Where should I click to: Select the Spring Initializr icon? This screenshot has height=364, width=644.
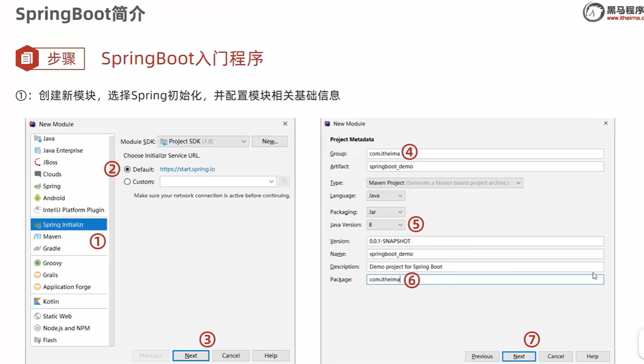coord(38,225)
